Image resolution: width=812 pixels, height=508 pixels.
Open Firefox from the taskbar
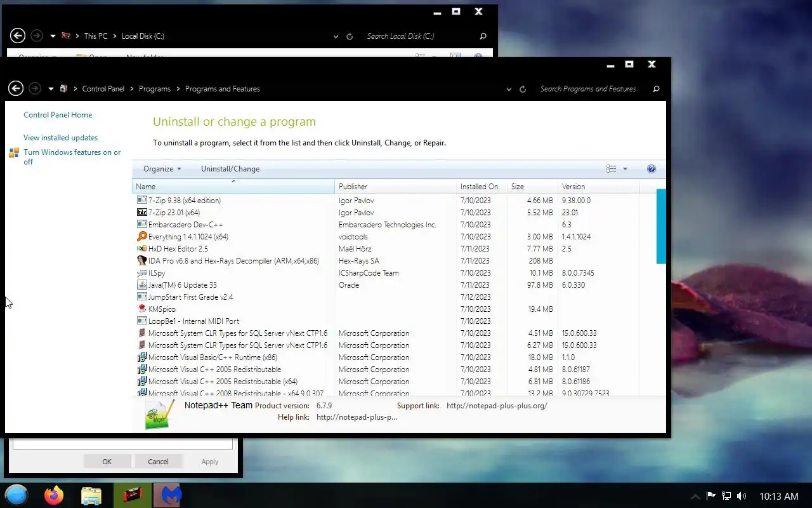(x=54, y=495)
